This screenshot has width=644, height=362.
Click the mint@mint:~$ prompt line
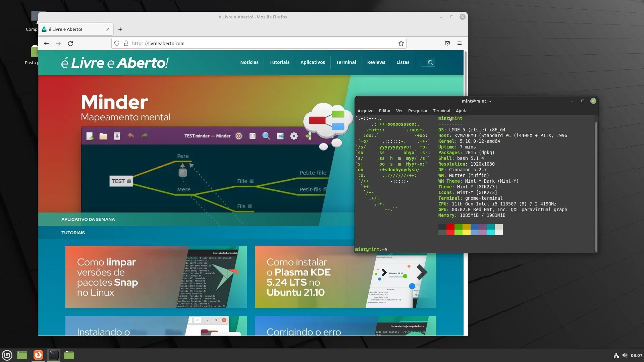click(371, 250)
